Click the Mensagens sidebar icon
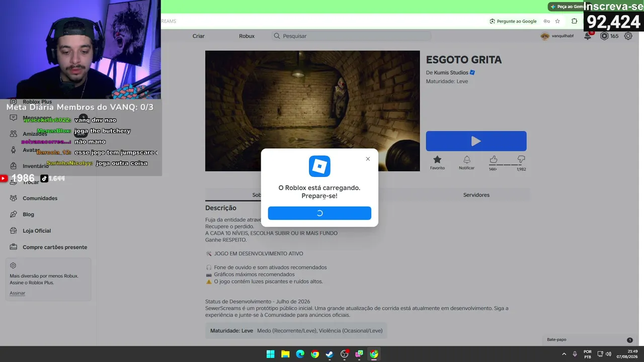644x362 pixels. pyautogui.click(x=14, y=118)
